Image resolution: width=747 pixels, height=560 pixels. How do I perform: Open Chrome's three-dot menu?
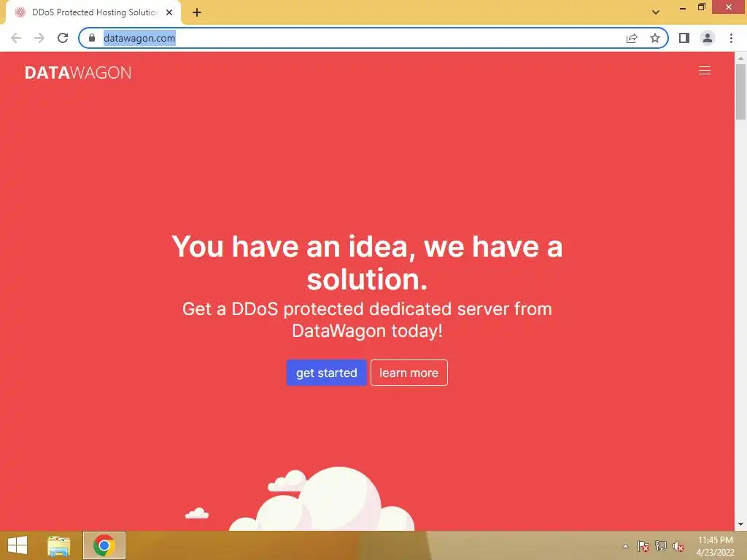pyautogui.click(x=731, y=38)
